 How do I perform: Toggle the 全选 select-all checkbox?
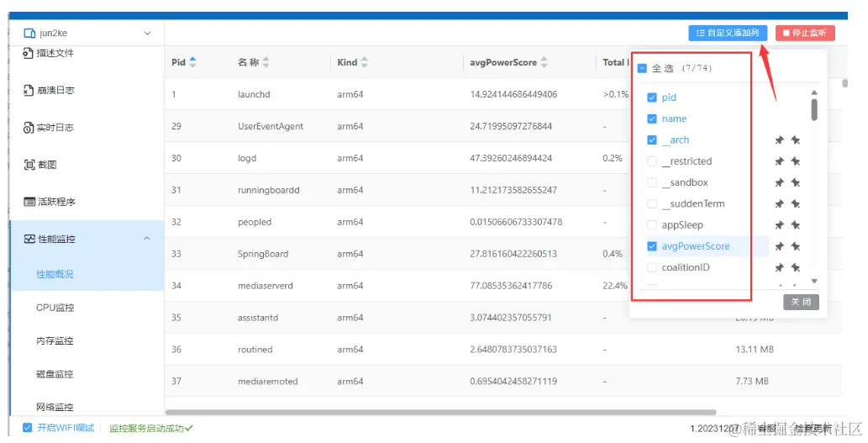642,68
